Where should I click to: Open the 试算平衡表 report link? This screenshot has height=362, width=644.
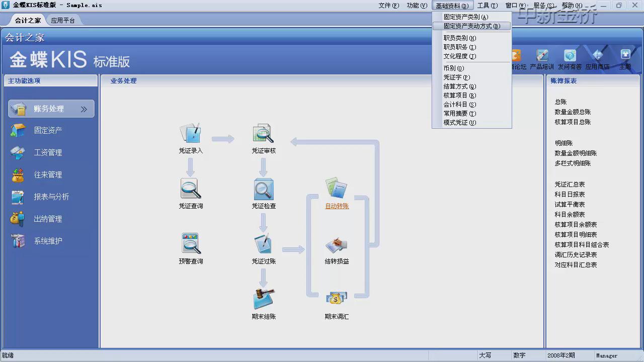coord(570,205)
